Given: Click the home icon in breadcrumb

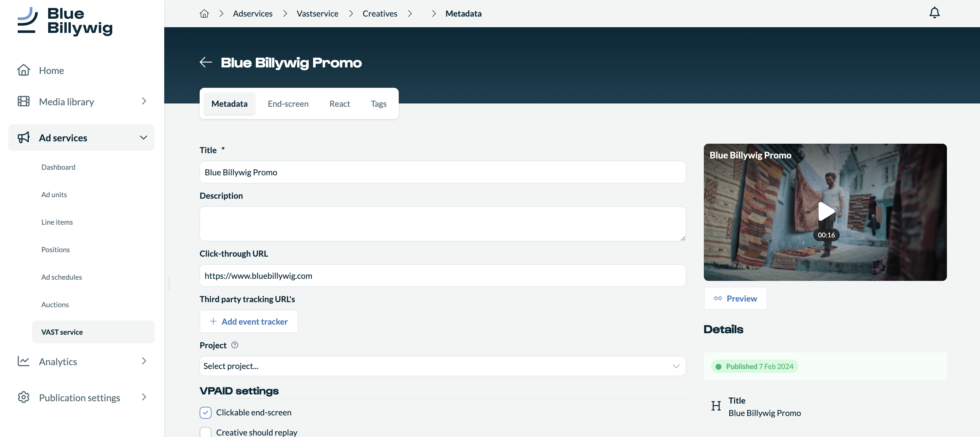Looking at the screenshot, I should (204, 14).
